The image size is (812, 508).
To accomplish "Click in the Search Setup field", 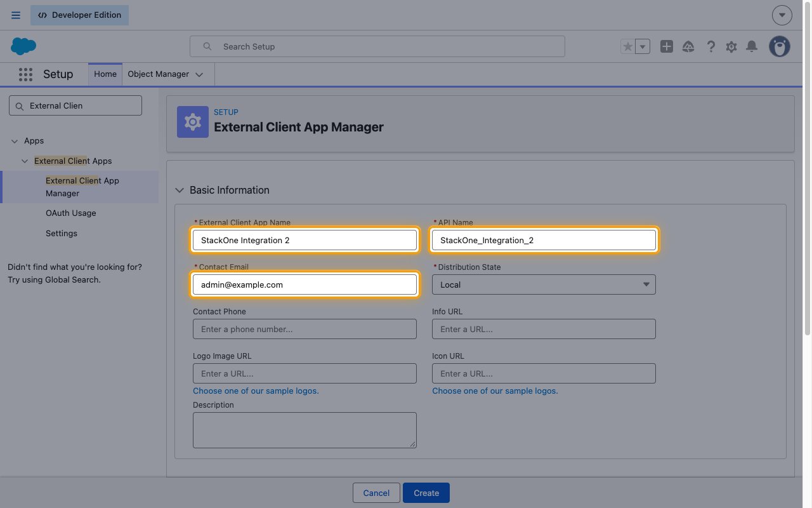I will point(377,46).
